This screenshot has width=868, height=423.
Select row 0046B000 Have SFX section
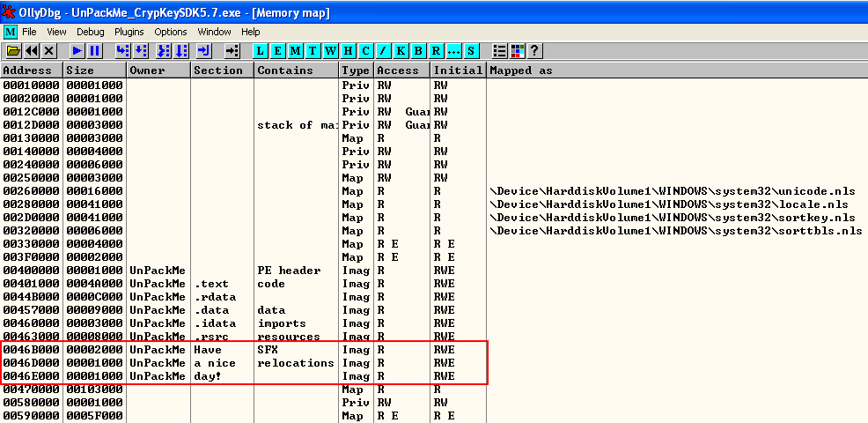point(434,350)
